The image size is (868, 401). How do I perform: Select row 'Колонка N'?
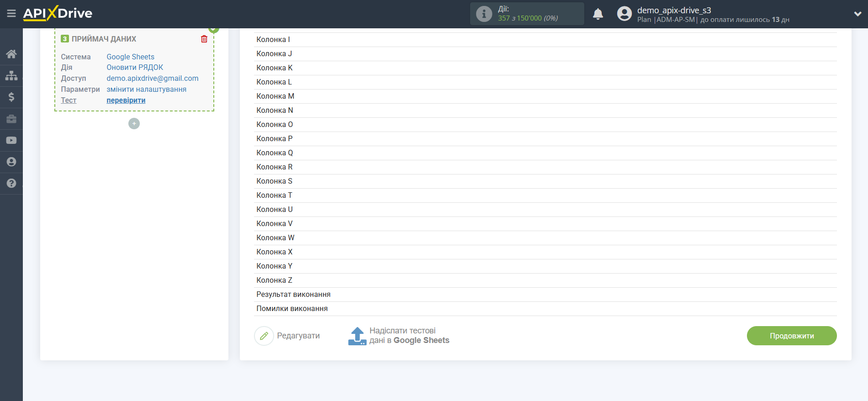pos(545,111)
